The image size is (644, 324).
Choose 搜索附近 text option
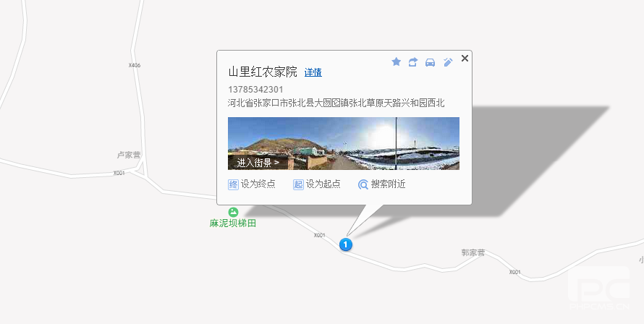pos(388,184)
